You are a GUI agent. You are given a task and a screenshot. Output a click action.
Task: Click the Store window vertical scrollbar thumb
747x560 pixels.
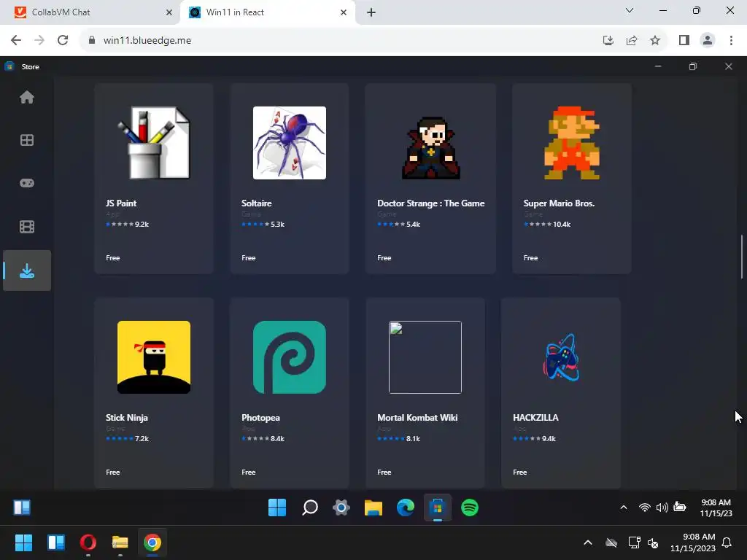pyautogui.click(x=742, y=257)
